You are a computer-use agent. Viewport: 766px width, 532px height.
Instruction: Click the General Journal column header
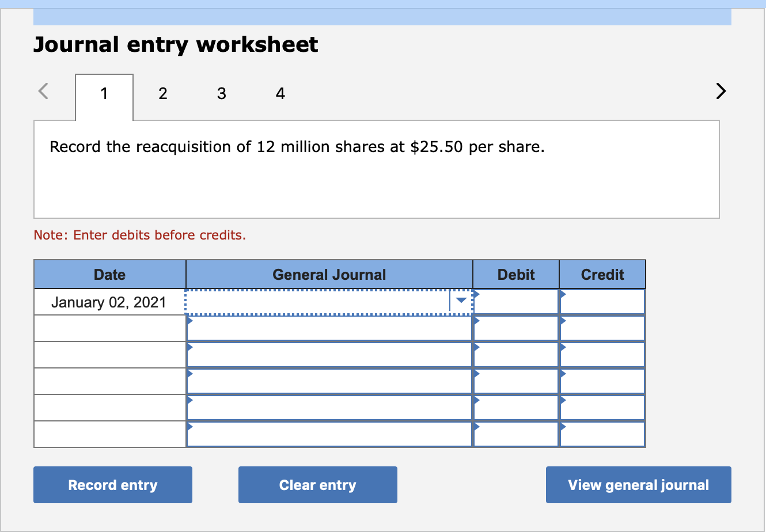tap(329, 275)
